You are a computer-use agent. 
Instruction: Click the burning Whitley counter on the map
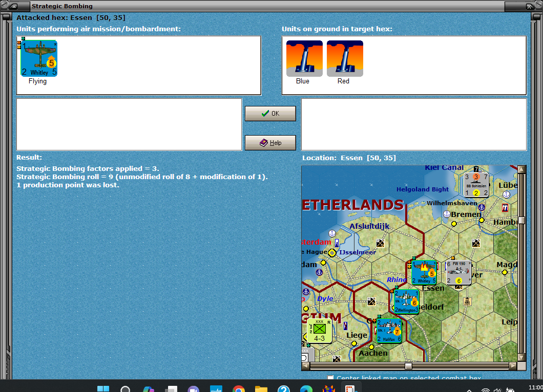[424, 272]
